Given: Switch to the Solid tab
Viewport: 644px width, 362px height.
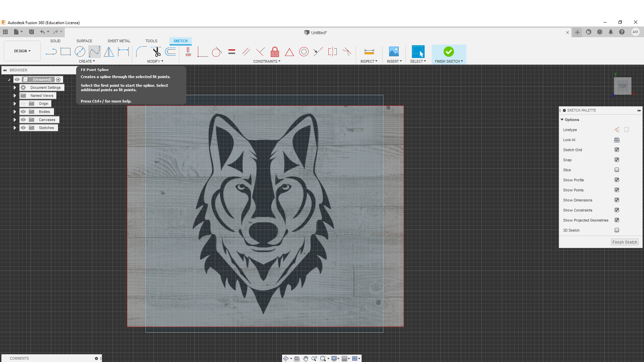Looking at the screenshot, I should coord(55,41).
